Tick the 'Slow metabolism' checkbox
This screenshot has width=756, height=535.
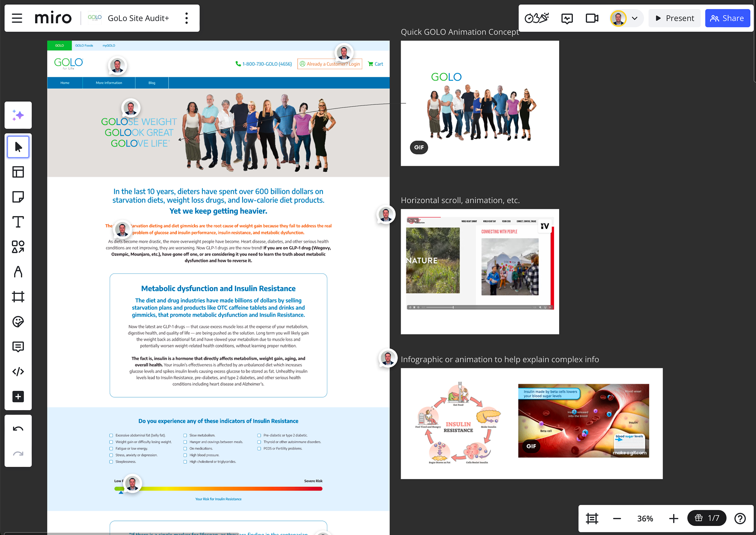(x=185, y=435)
